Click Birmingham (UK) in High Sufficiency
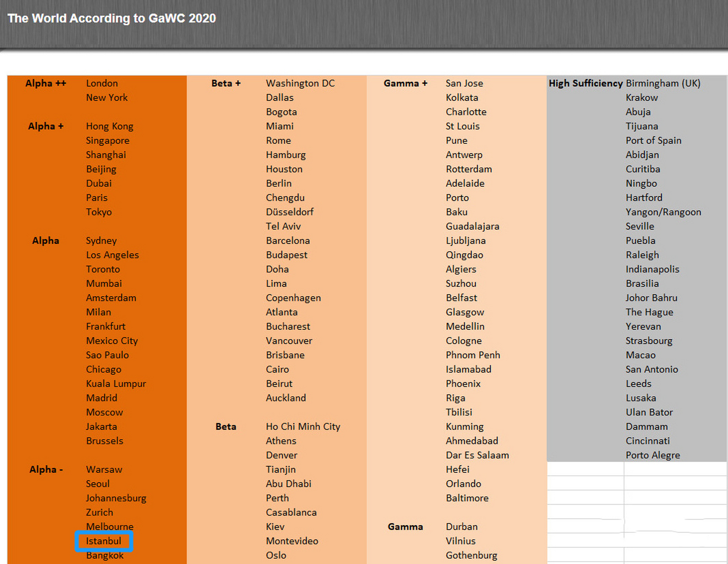Image resolution: width=728 pixels, height=564 pixels. (663, 83)
